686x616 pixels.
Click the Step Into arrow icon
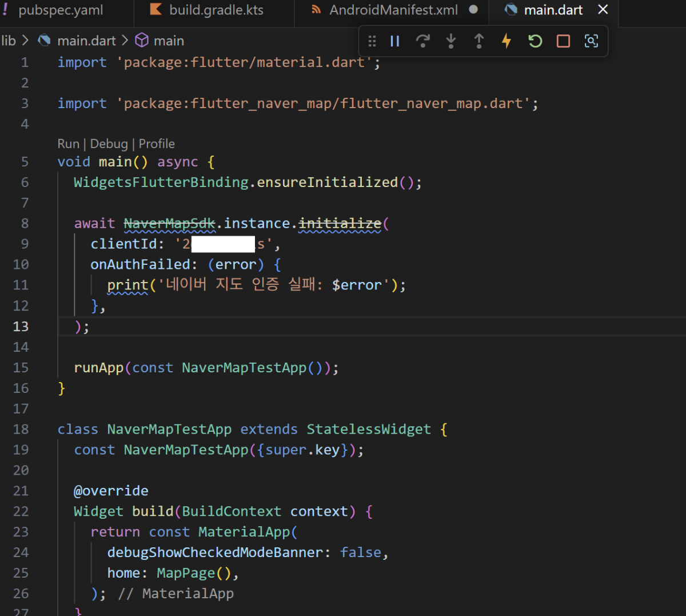[451, 41]
